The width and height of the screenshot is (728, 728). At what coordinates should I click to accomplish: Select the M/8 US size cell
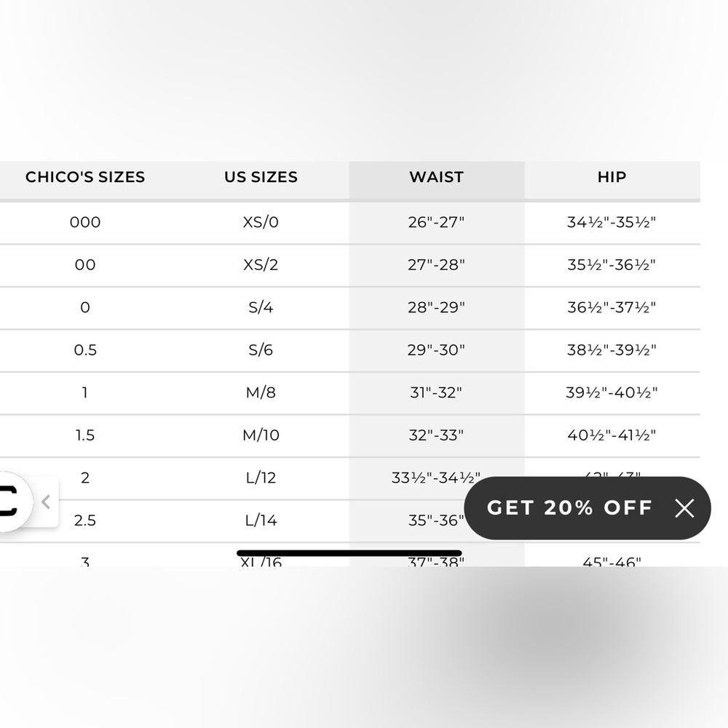261,392
